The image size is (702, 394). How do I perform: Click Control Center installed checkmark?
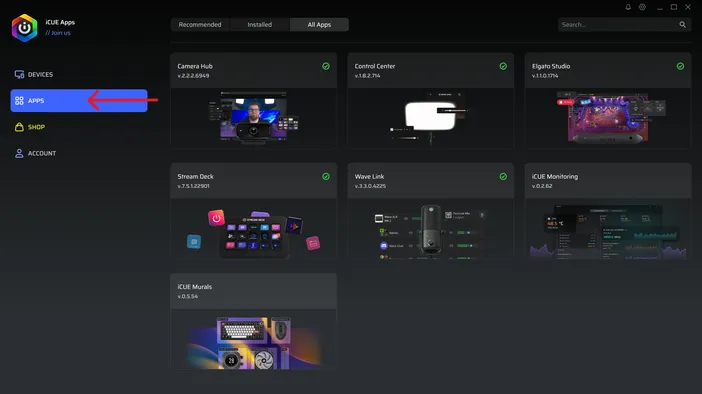[503, 66]
